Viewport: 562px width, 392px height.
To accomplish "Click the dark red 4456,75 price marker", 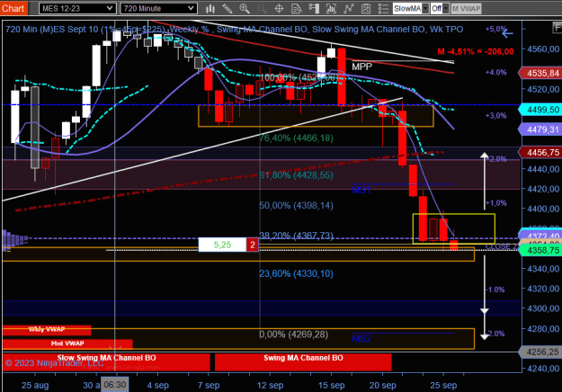I will point(540,152).
